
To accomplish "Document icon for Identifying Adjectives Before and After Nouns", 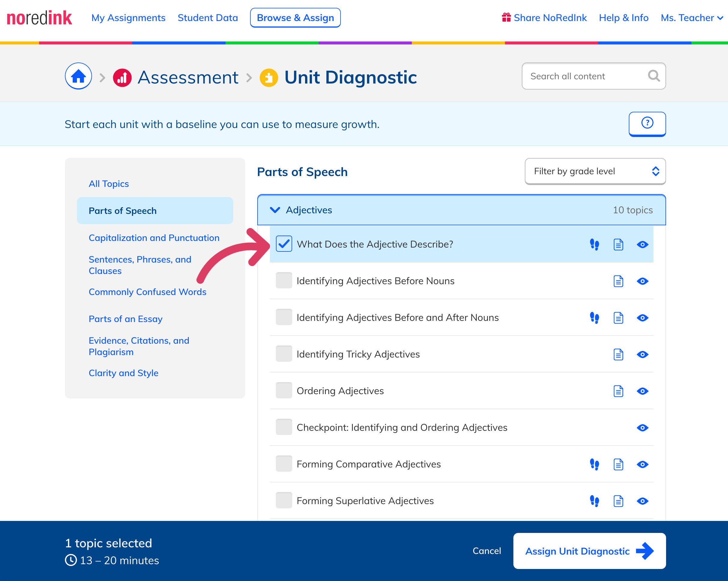I will point(618,318).
